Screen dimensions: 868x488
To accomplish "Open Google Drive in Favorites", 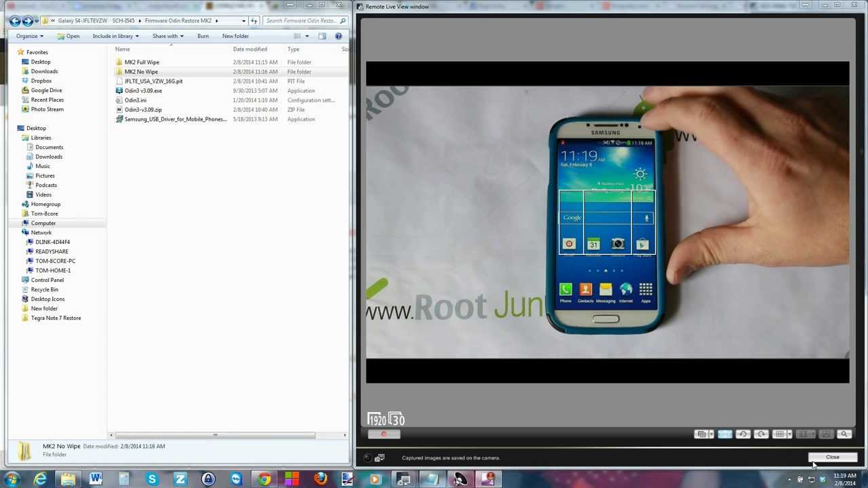I will pos(46,90).
